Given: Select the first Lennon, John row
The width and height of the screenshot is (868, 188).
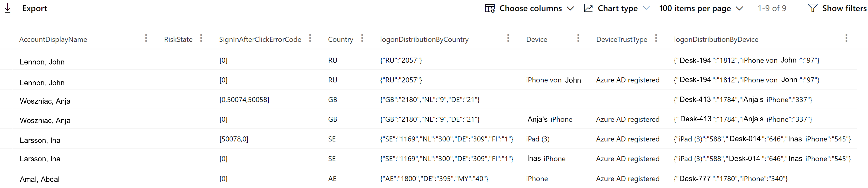Looking at the screenshot, I should 42,62.
